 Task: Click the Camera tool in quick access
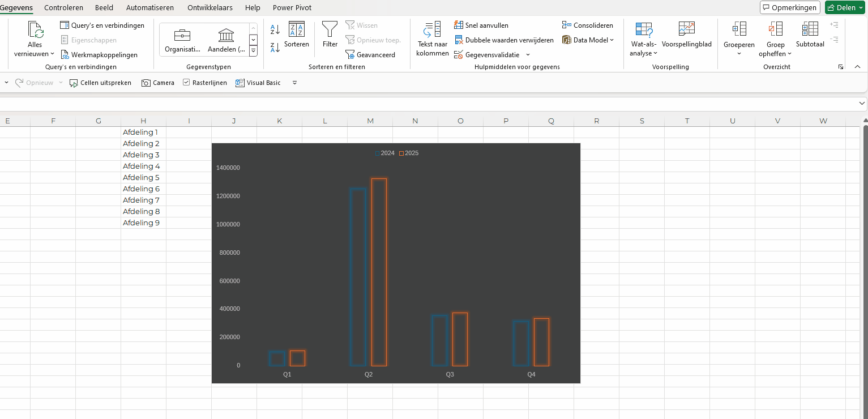[x=158, y=83]
